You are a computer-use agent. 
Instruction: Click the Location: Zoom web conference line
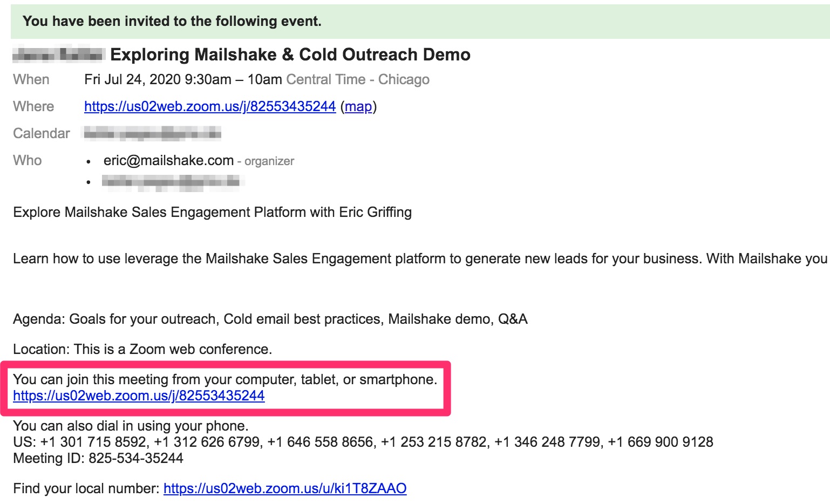pos(142,349)
